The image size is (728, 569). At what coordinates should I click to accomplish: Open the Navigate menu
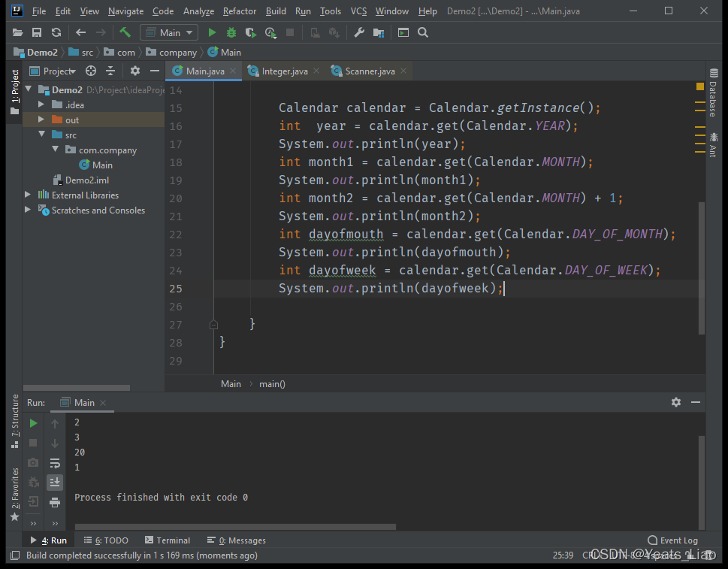125,11
